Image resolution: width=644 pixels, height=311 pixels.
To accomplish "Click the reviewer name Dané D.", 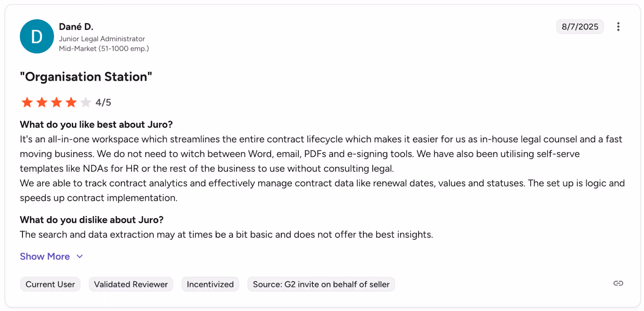I will click(76, 27).
